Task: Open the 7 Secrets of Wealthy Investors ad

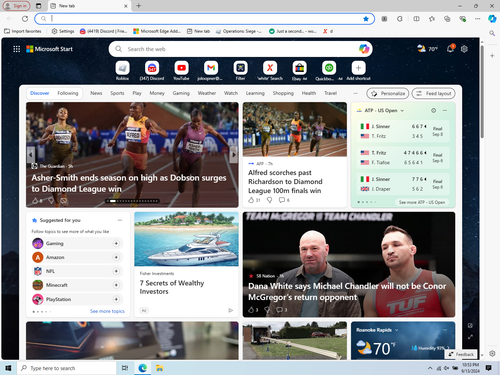Action: (x=186, y=264)
